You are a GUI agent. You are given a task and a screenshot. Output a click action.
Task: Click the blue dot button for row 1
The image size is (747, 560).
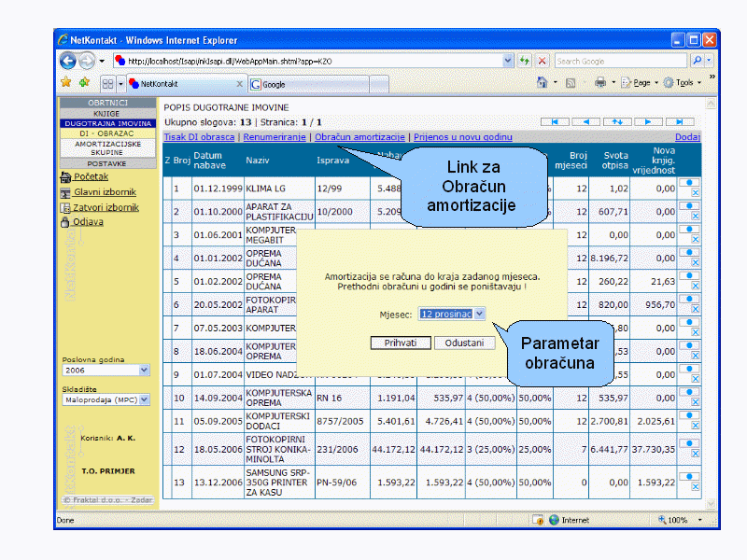pyautogui.click(x=689, y=182)
